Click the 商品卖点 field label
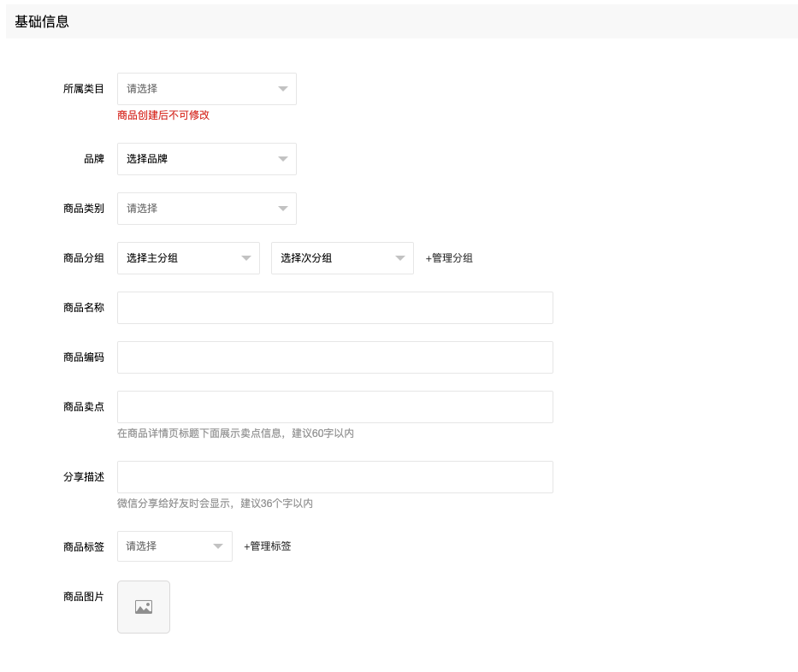The height and width of the screenshot is (672, 798). (84, 407)
